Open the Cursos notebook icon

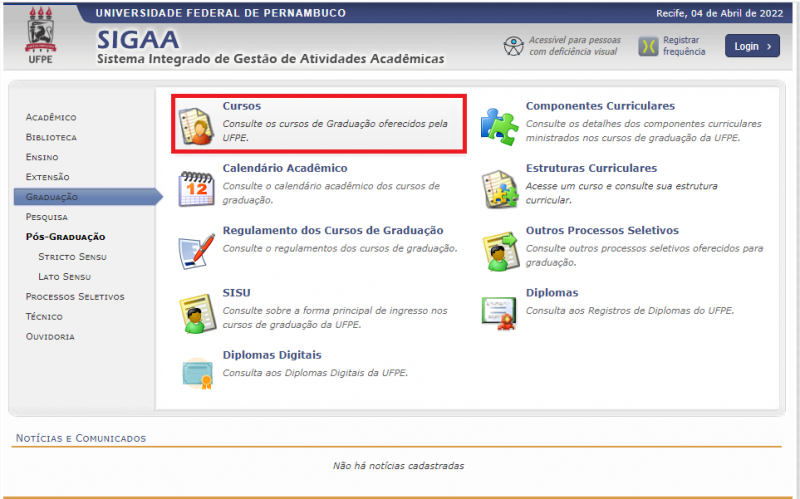coord(196,126)
